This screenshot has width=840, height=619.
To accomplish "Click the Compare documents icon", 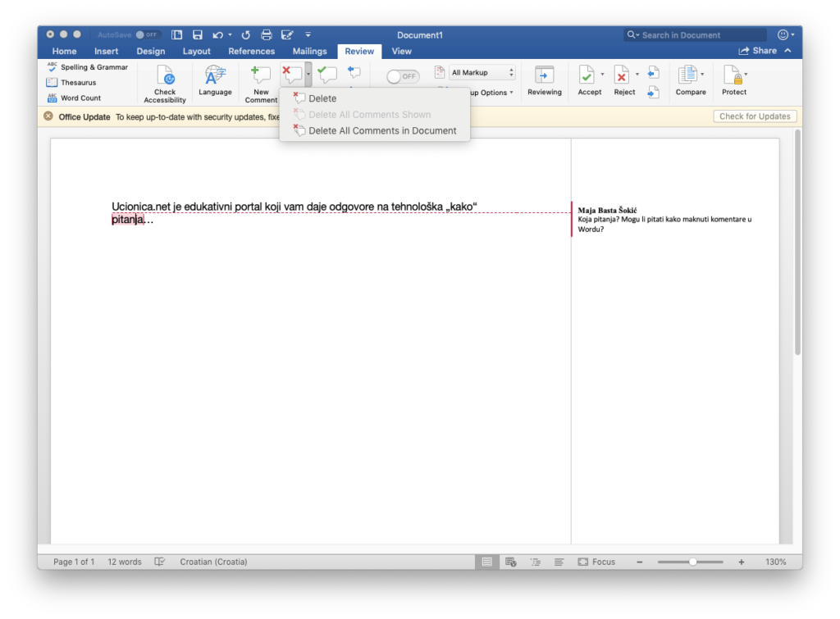I will tap(687, 75).
